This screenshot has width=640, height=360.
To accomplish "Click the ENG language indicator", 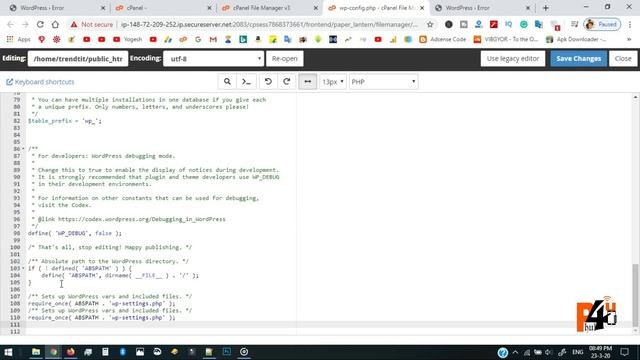I will pos(578,352).
